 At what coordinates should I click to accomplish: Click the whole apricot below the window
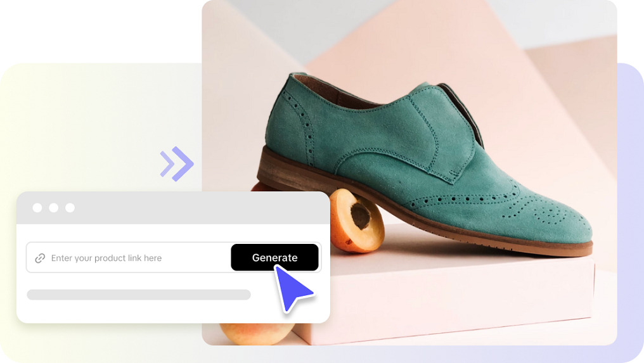click(x=255, y=333)
